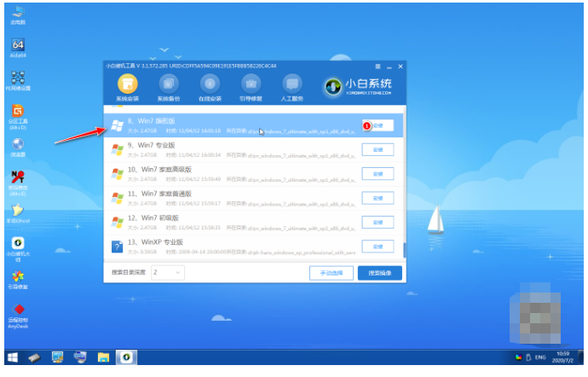The image size is (588, 377).
Task: Select the '11、Win7 家庭普通版' title text
Action: pos(159,194)
